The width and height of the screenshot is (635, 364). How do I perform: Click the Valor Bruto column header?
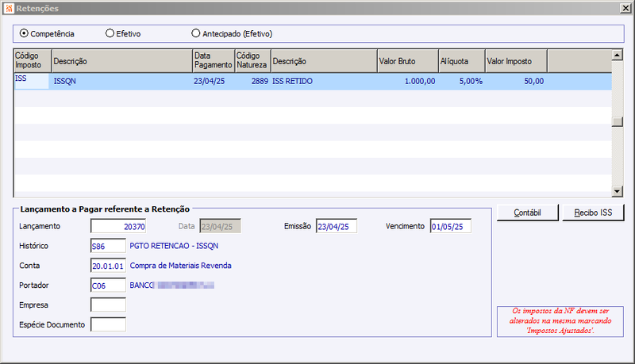(408, 60)
